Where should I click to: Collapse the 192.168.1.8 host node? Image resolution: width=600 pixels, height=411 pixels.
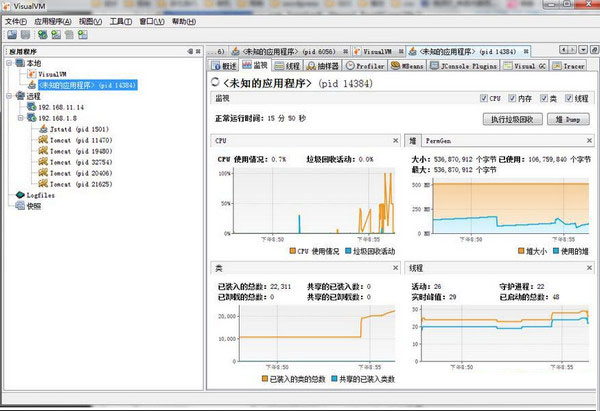[20, 118]
